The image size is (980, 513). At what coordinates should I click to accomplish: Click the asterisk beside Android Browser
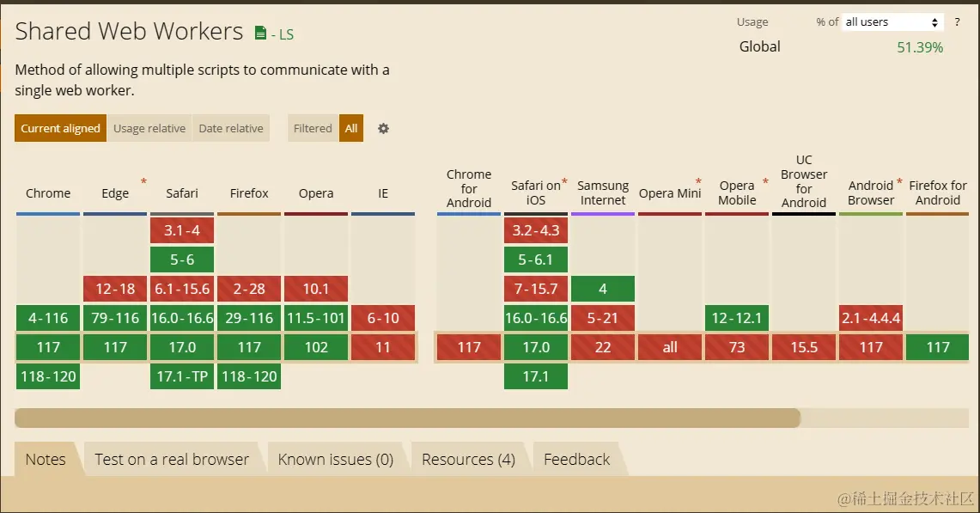click(899, 181)
